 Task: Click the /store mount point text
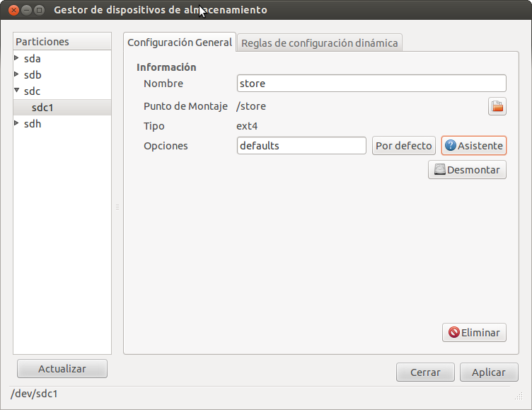point(251,106)
